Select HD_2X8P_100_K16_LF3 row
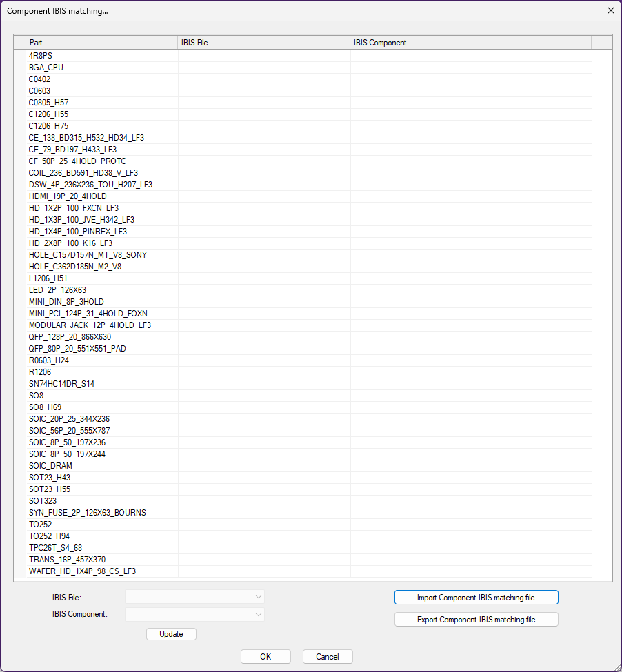This screenshot has height=672, width=622. point(70,243)
